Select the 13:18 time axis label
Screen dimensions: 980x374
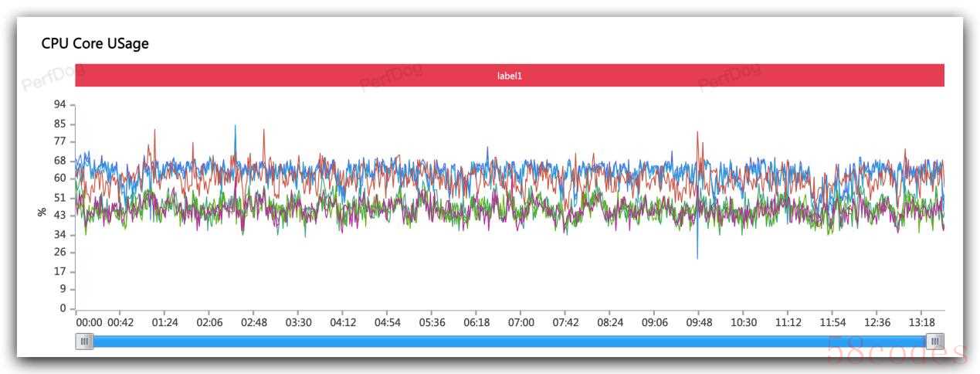pos(921,322)
